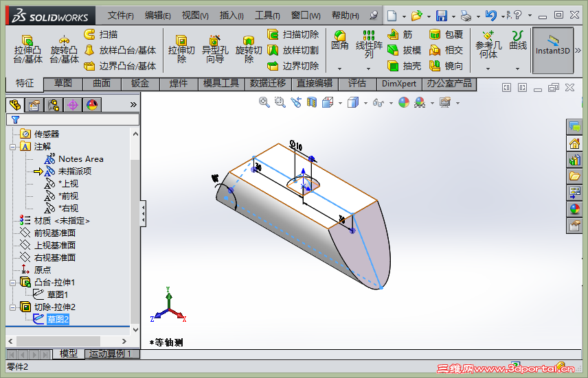Collapse the 凸台-拉伸1 feature node
This screenshot has width=588, height=378.
point(13,283)
